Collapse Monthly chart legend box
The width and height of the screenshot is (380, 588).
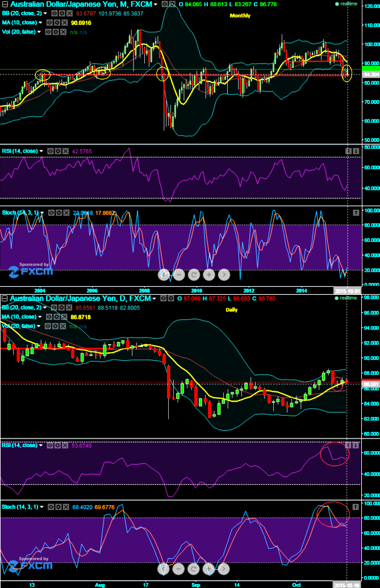click(x=5, y=5)
